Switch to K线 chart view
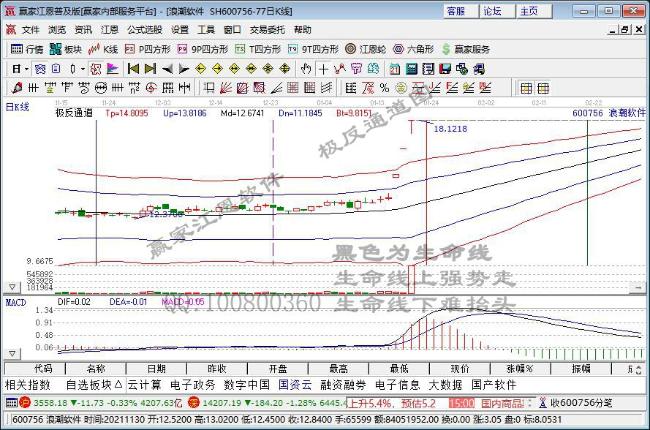Image resolution: width=650 pixels, height=430 pixels. click(x=103, y=49)
